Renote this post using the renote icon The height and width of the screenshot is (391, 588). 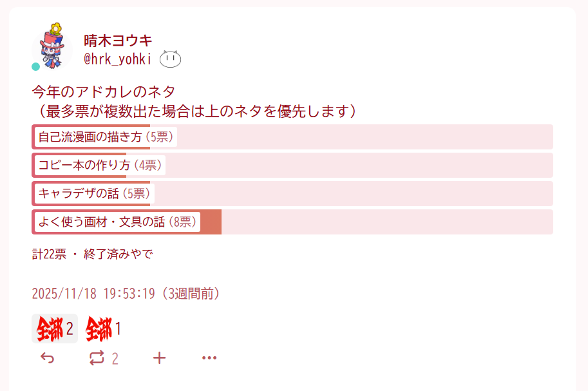(97, 358)
